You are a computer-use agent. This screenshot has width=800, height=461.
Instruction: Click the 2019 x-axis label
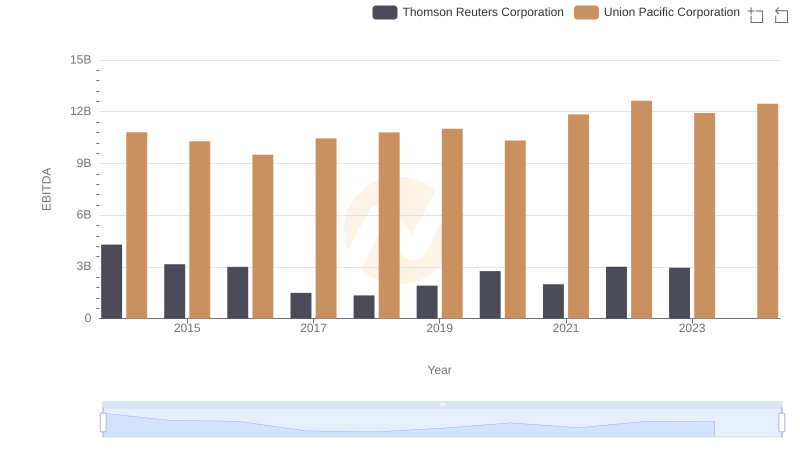click(439, 328)
